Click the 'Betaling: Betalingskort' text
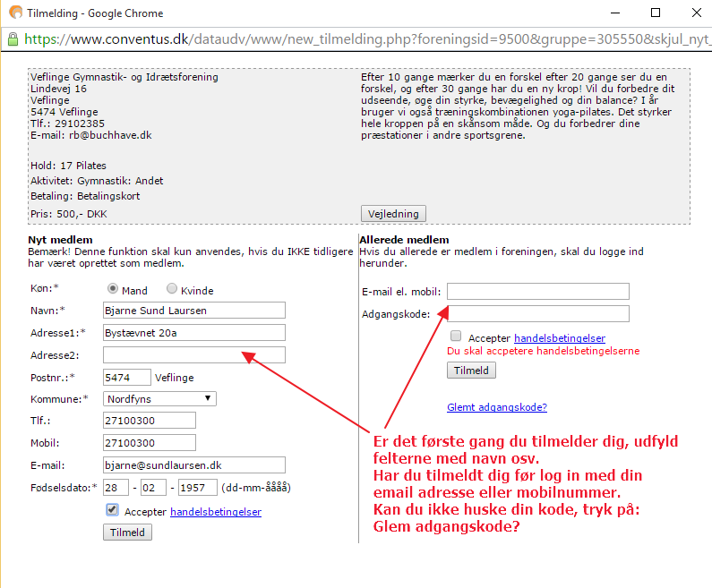 (85, 196)
